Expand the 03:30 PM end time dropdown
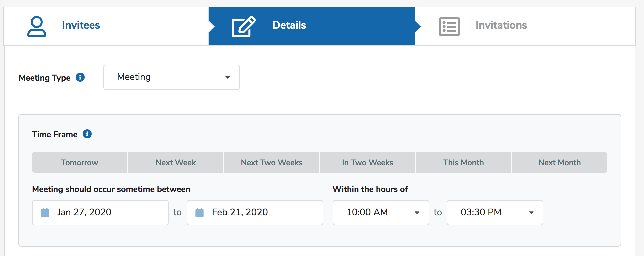 pos(495,212)
